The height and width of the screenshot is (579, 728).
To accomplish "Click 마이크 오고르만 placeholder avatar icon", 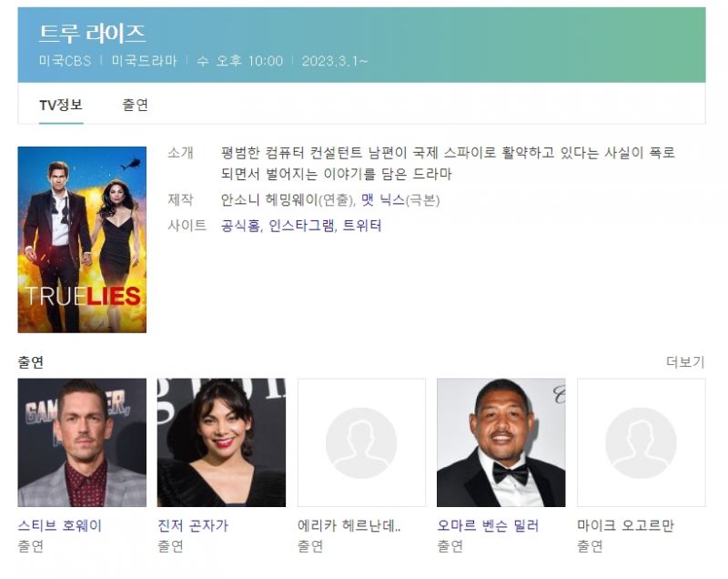I will click(642, 443).
